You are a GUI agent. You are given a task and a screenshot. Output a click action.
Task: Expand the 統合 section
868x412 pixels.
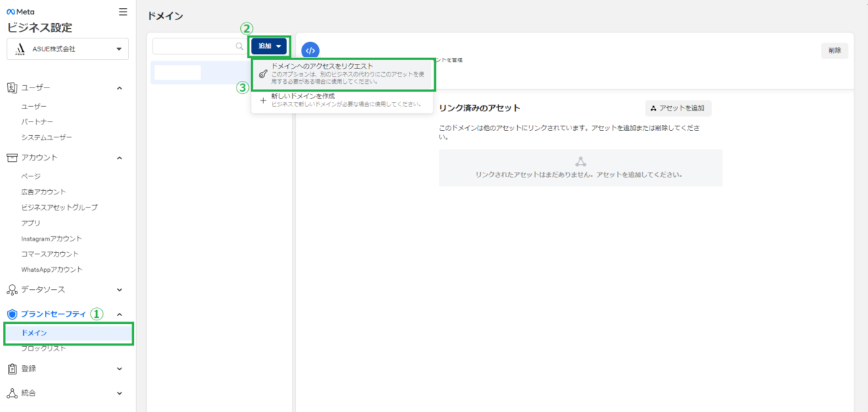click(x=119, y=393)
